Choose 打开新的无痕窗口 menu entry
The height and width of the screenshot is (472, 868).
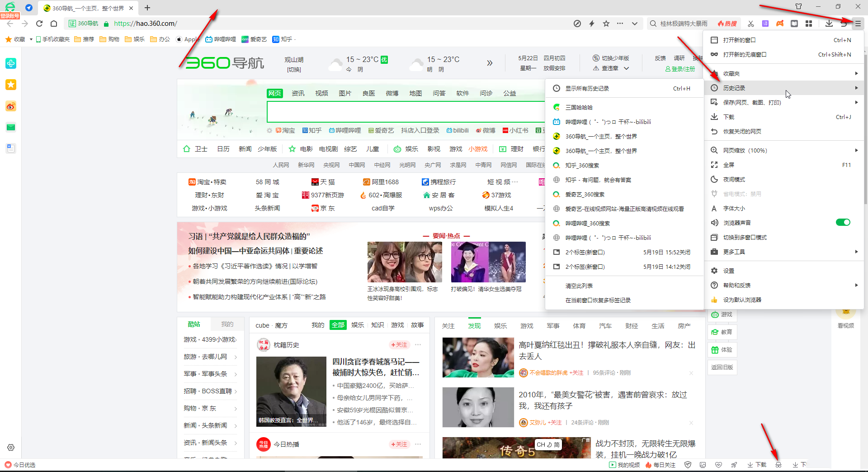click(x=784, y=54)
